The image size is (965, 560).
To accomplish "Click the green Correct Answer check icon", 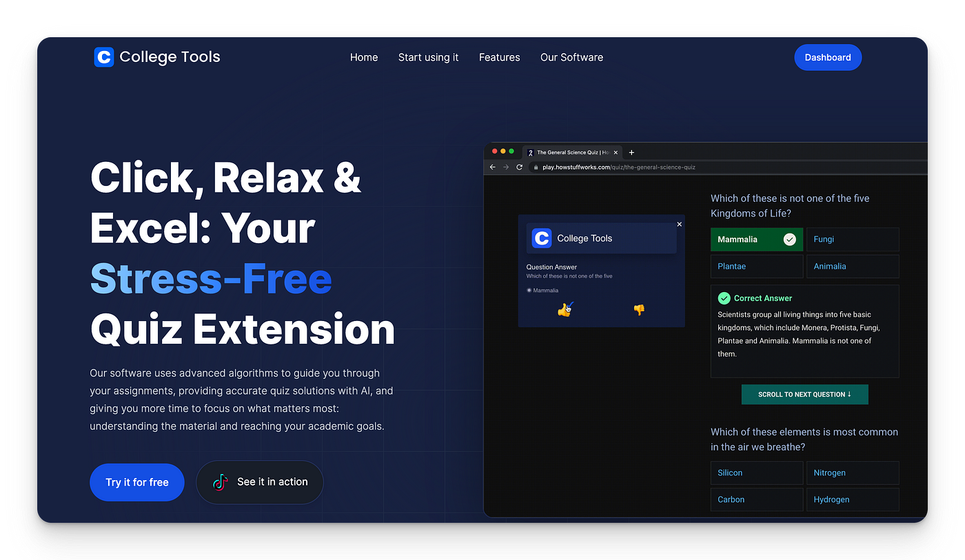I will pos(724,298).
